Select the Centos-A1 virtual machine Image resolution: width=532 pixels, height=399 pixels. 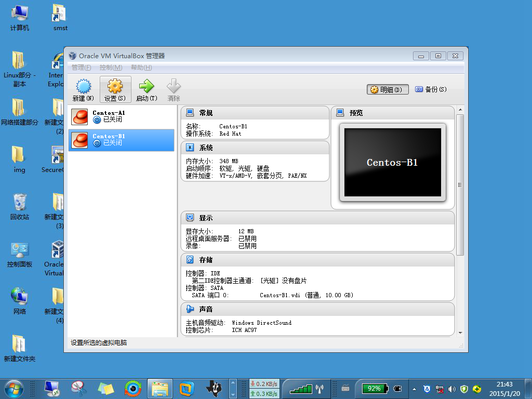pos(121,116)
